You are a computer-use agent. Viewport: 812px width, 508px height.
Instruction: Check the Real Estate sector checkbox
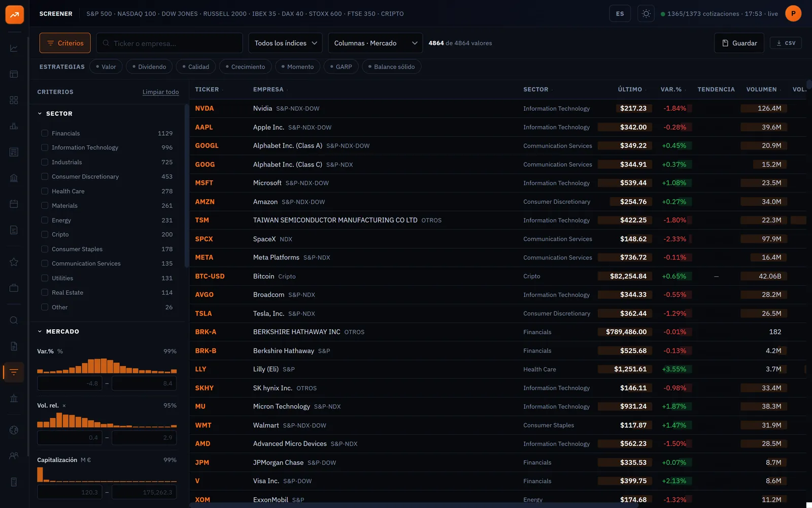(x=45, y=292)
